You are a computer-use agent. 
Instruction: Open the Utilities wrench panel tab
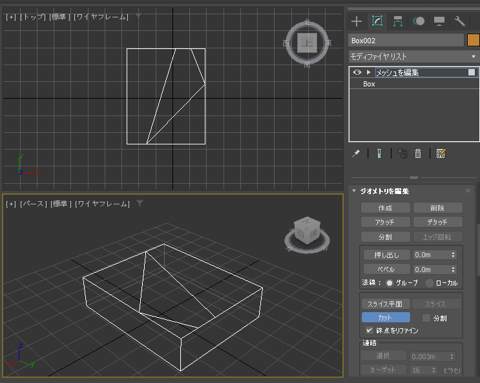point(460,21)
